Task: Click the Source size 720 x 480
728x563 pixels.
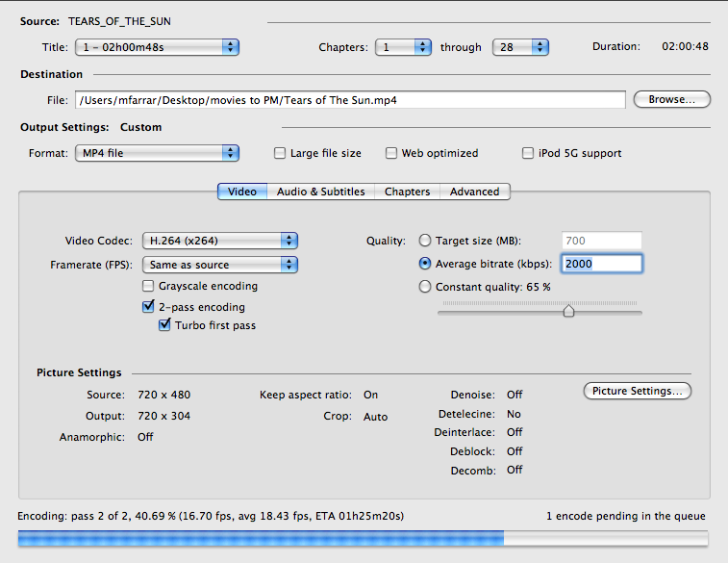Action: (163, 395)
